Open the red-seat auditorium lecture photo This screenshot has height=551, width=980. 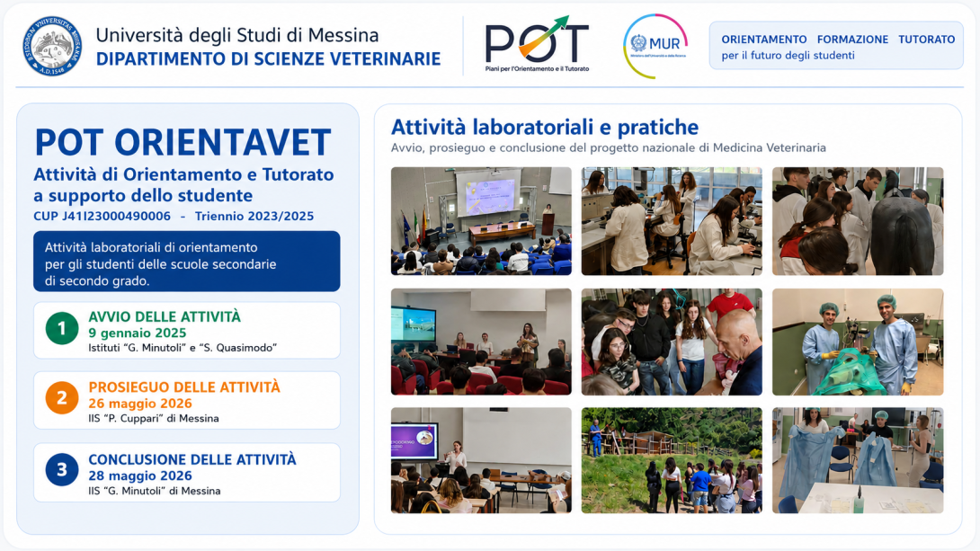(481, 342)
